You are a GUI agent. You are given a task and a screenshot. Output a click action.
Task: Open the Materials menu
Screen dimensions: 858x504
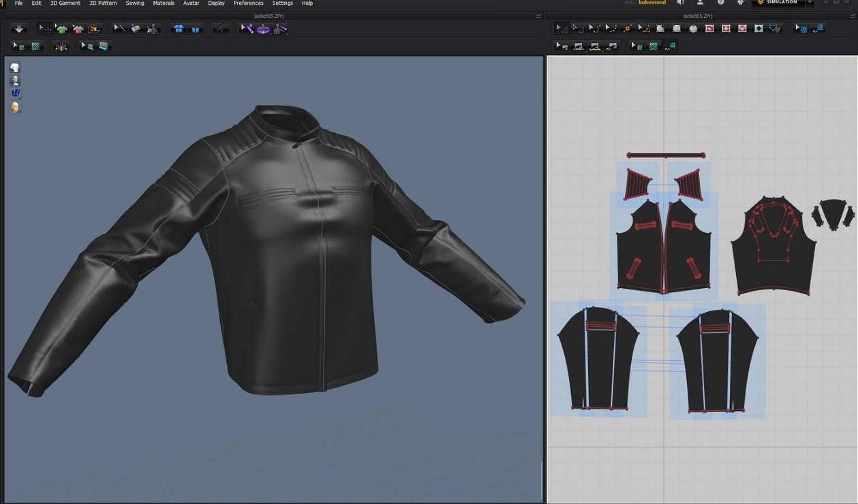pyautogui.click(x=164, y=3)
